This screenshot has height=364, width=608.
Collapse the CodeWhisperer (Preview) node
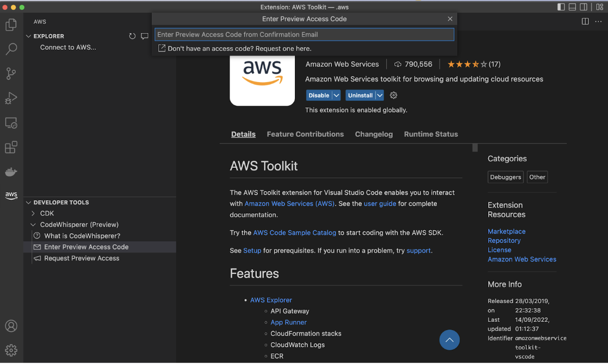click(x=33, y=225)
